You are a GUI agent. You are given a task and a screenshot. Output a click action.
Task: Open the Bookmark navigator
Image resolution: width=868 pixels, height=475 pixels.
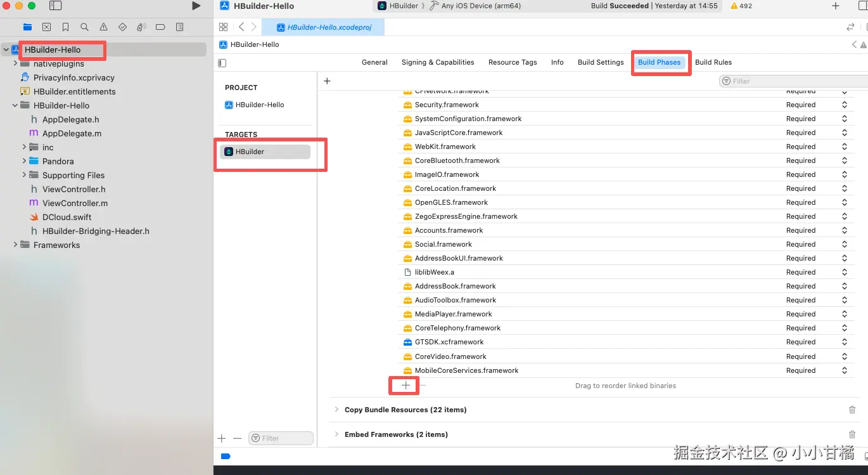click(65, 27)
